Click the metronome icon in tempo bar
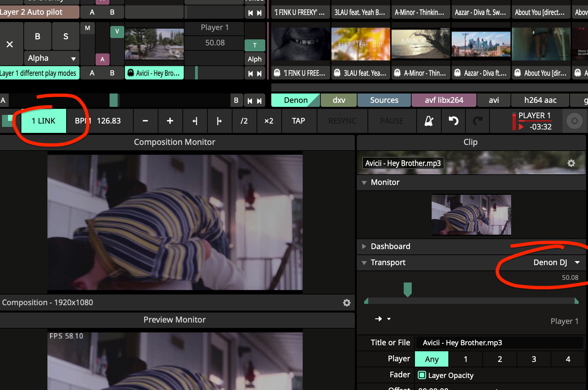 pos(429,121)
